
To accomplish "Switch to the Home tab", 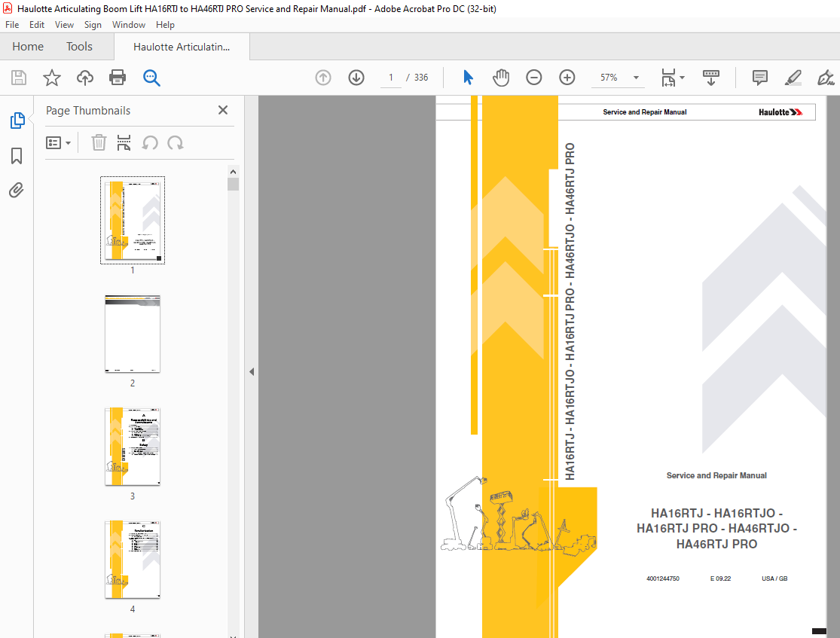I will (x=28, y=47).
